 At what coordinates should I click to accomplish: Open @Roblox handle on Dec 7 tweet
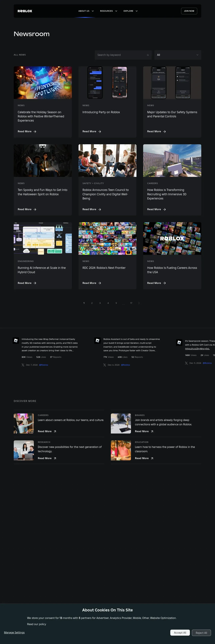coord(44,365)
